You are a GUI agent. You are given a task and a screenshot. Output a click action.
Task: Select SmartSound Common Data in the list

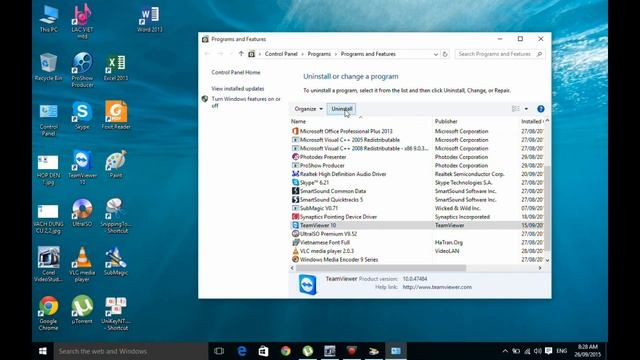pos(416,191)
